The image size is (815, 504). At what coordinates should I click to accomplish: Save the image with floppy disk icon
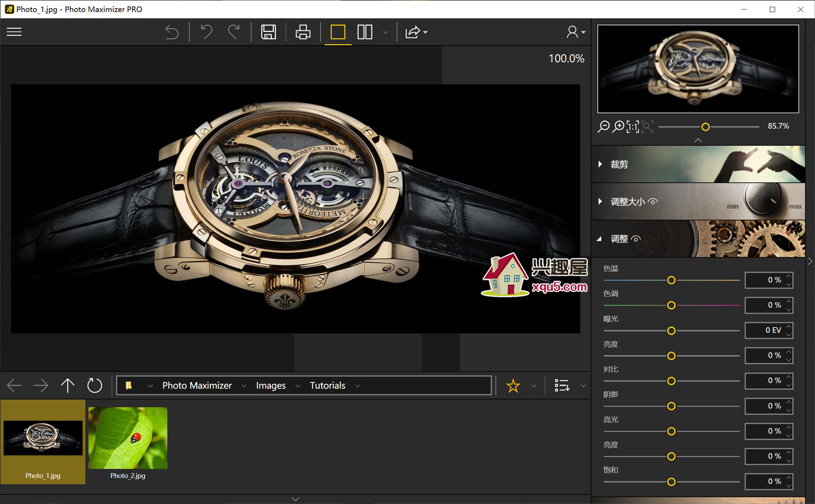268,32
